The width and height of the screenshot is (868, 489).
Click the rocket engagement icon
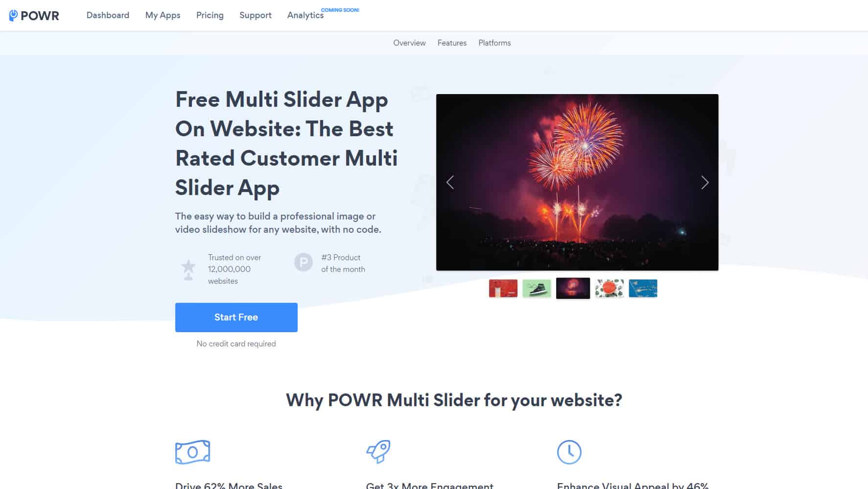tap(378, 452)
